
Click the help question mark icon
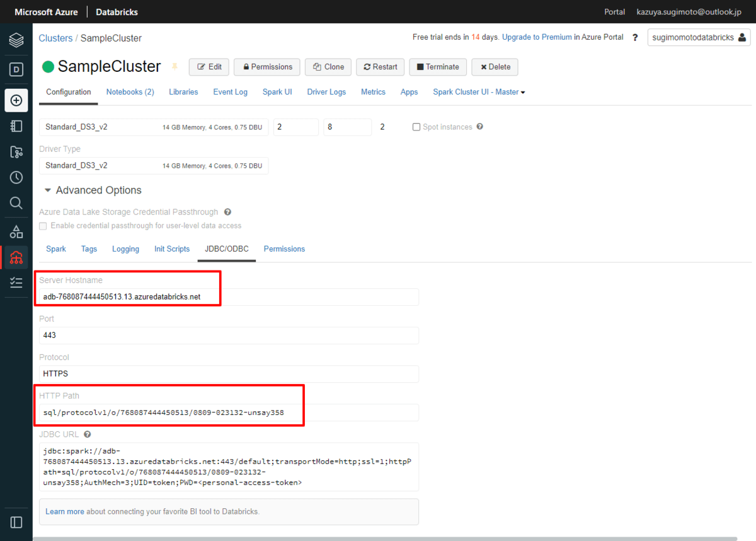pos(635,38)
